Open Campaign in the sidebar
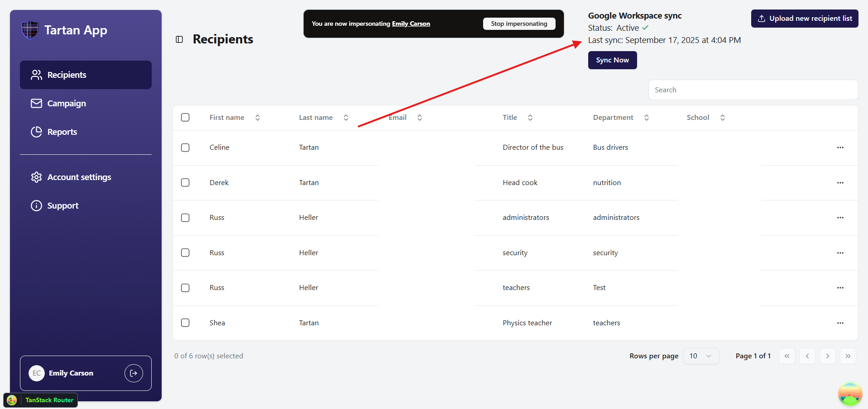 pyautogui.click(x=67, y=104)
